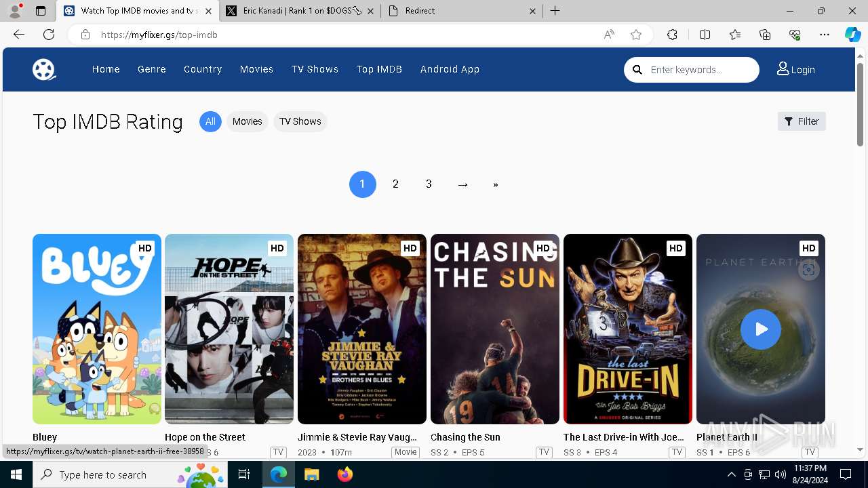Open Top IMDB in navigation
This screenshot has width=868, height=488.
pyautogui.click(x=379, y=69)
